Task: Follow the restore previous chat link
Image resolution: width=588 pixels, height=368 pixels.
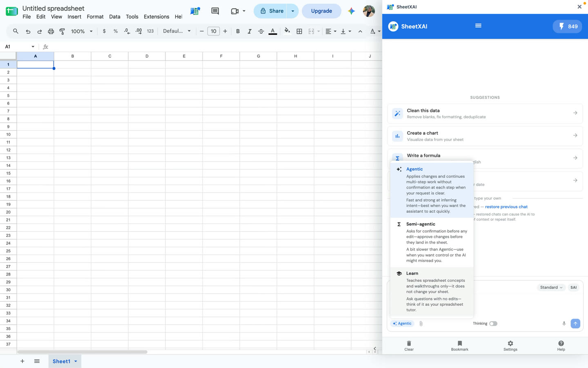Action: point(506,207)
